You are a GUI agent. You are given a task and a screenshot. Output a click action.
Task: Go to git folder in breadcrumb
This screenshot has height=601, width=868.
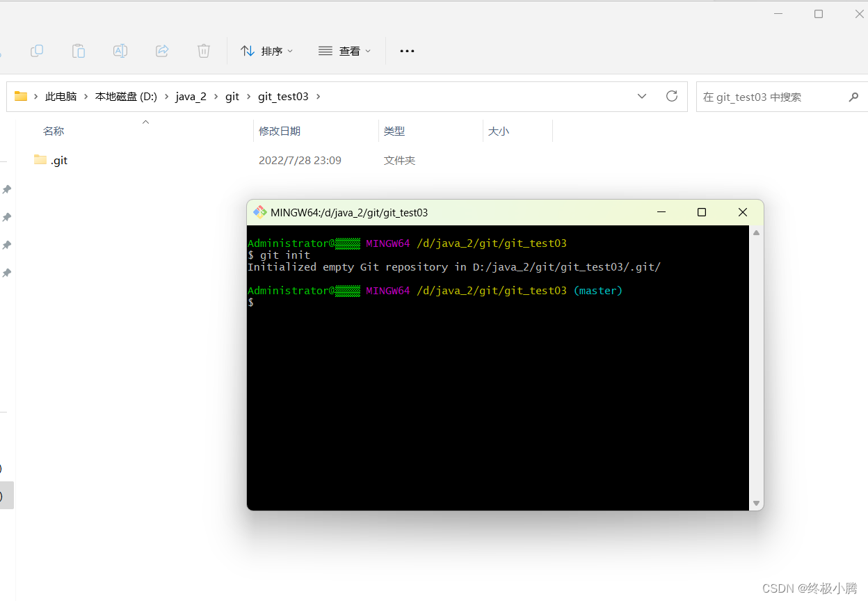(x=232, y=97)
